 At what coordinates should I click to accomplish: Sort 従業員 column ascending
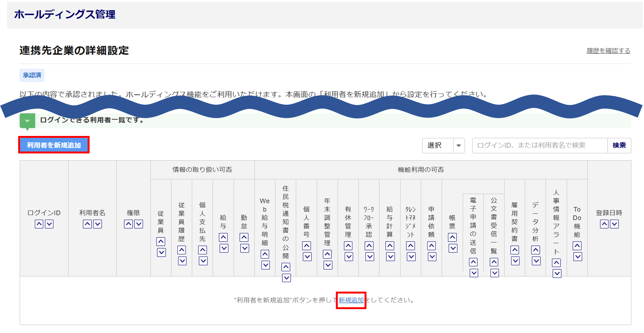[x=161, y=242]
